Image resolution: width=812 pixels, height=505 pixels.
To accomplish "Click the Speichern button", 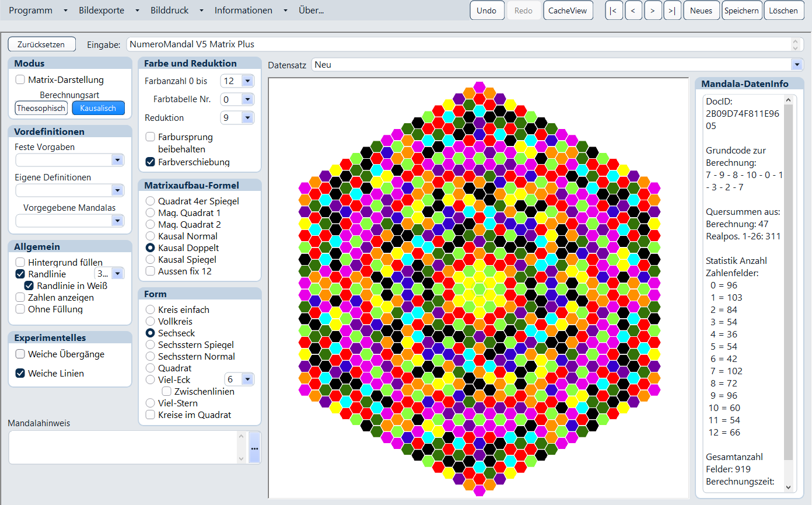I will tap(741, 11).
